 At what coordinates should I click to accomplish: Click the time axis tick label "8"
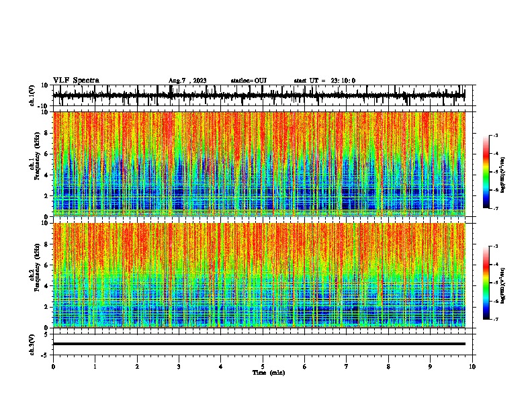click(x=388, y=367)
